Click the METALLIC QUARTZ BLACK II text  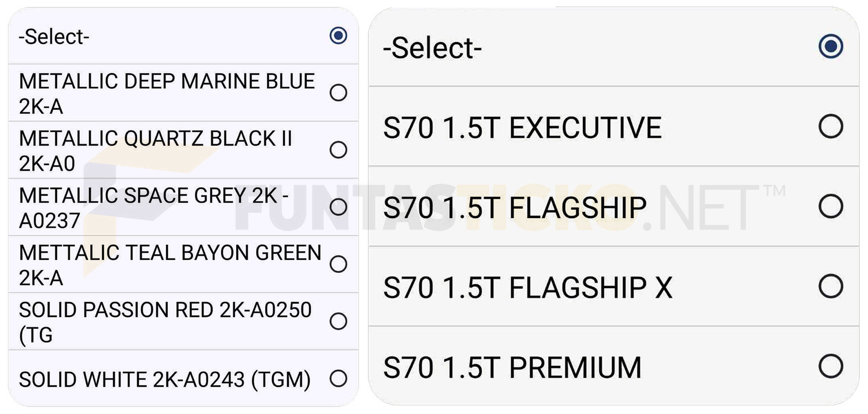pyautogui.click(x=155, y=138)
